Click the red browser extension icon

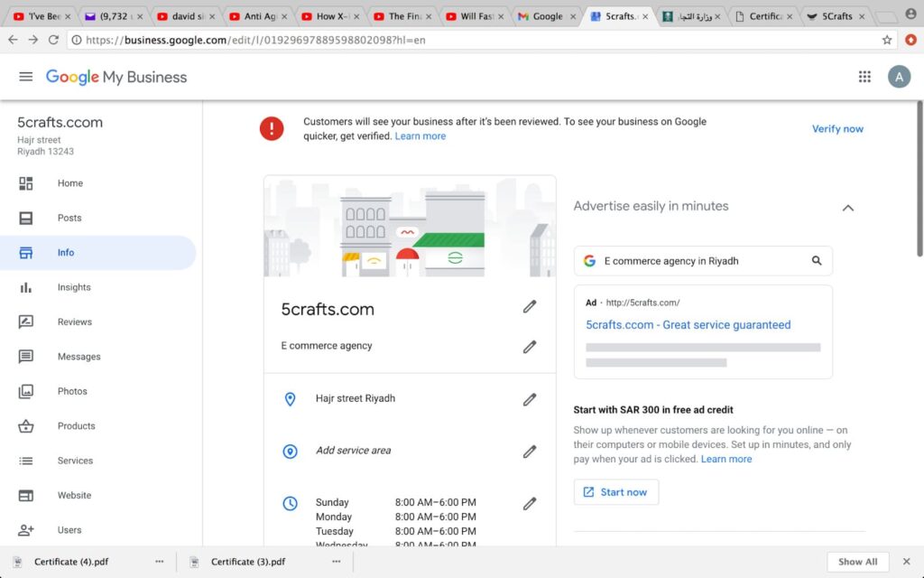(x=910, y=40)
